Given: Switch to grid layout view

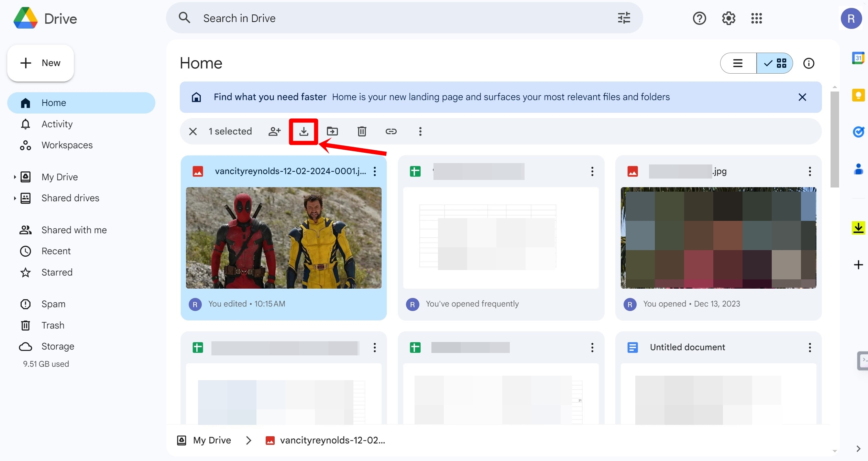Looking at the screenshot, I should (775, 63).
